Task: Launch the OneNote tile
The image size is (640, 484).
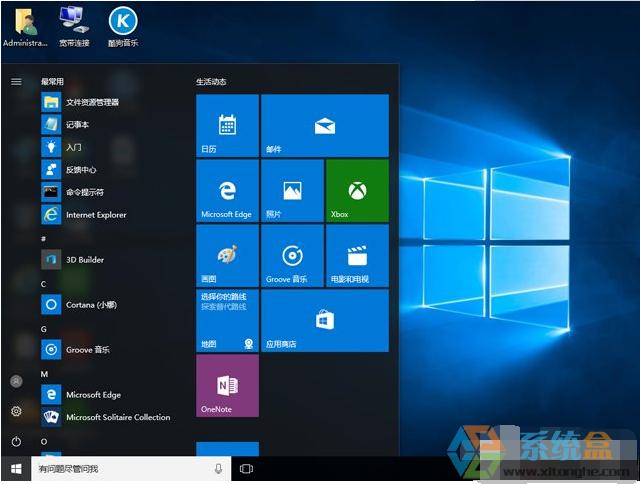Action: [227, 385]
